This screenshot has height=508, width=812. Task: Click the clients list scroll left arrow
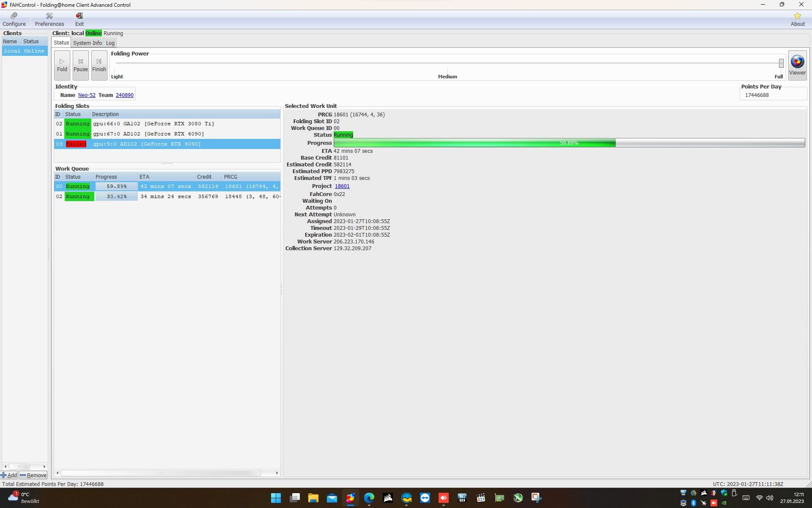pos(5,467)
